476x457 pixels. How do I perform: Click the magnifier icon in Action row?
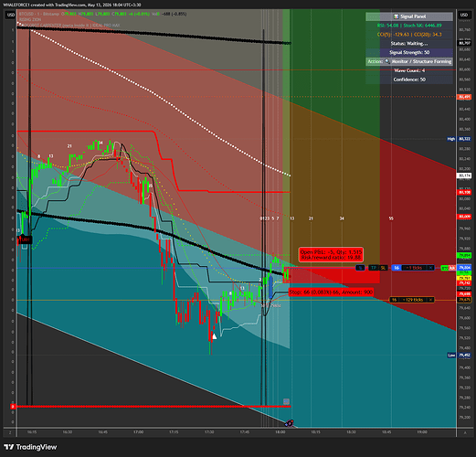(387, 61)
